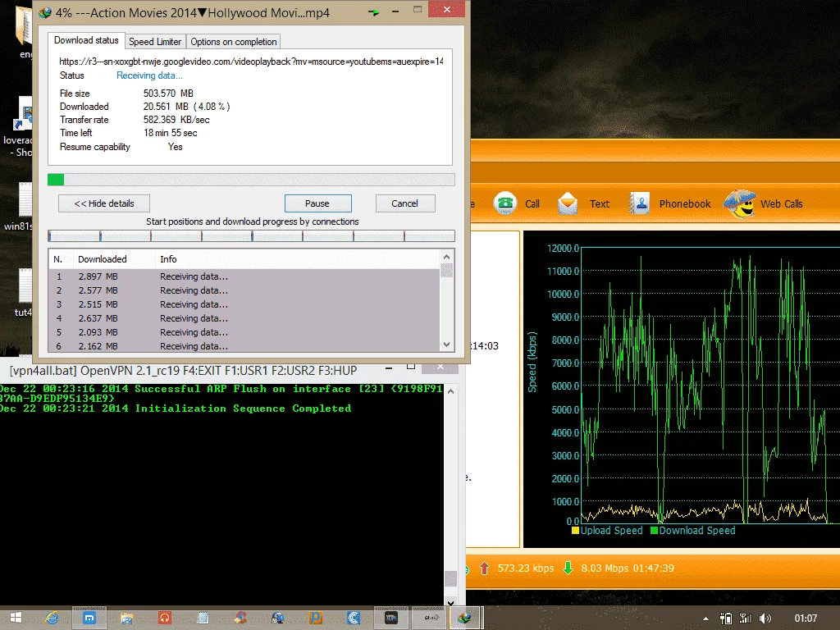Minimize the IDM download window
The height and width of the screenshot is (630, 840).
coord(395,11)
